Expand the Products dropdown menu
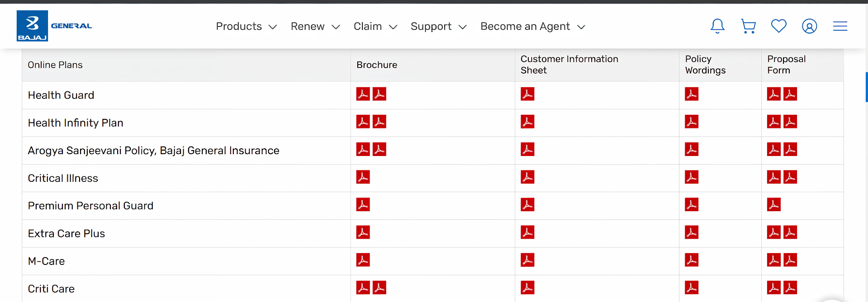 coord(246,27)
